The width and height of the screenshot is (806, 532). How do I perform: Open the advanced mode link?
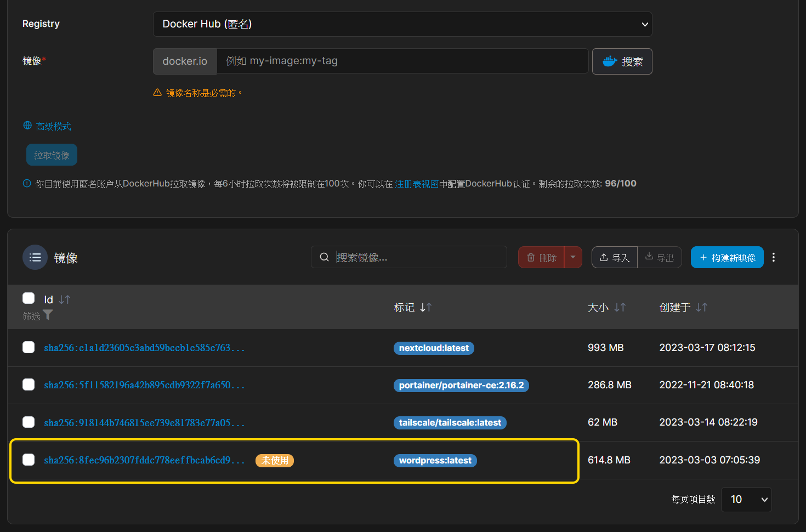pyautogui.click(x=53, y=126)
